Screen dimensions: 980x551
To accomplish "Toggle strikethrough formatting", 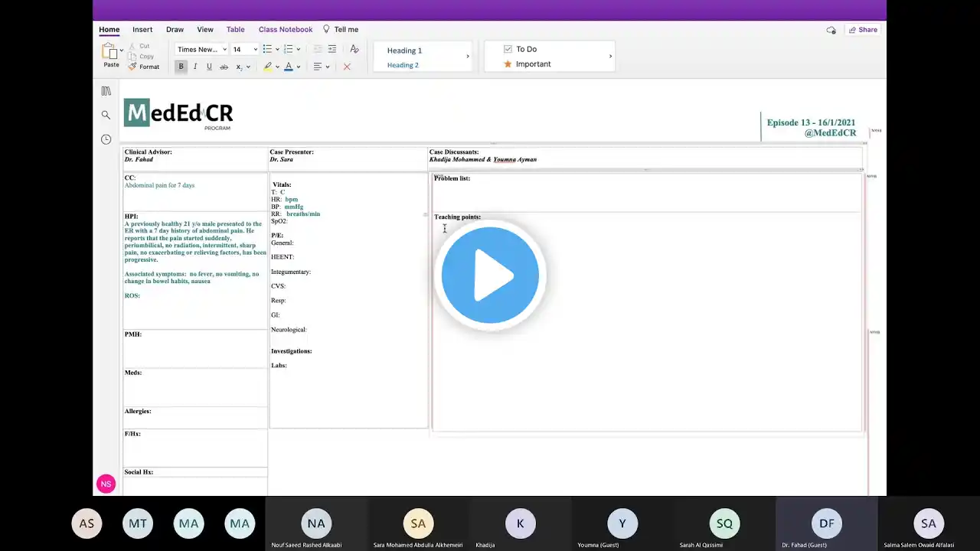I will pyautogui.click(x=224, y=67).
